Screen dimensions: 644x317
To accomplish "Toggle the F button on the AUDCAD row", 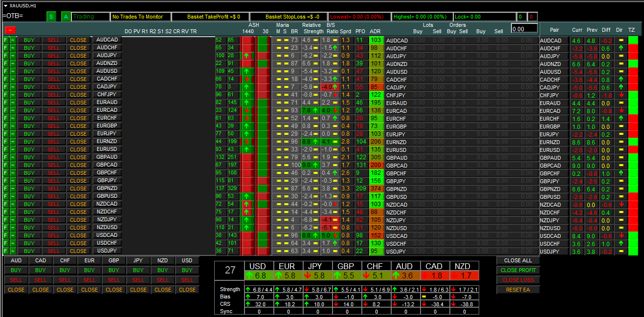I will tap(6, 40).
